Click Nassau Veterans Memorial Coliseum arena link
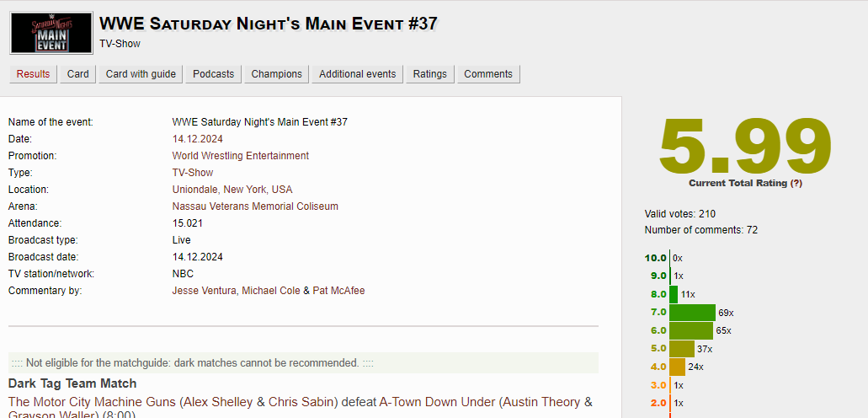This screenshot has width=868, height=418. coord(255,206)
